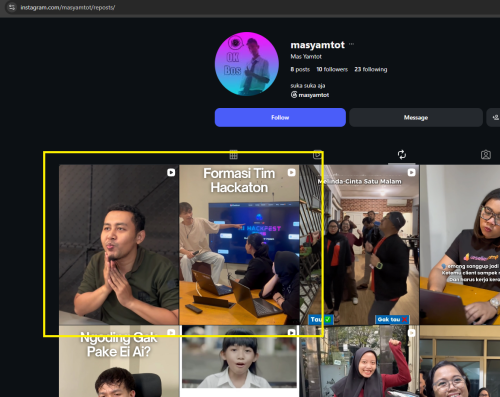This screenshot has width=500, height=397.
Task: Click the Mas Yamtot display name
Action: click(x=306, y=57)
